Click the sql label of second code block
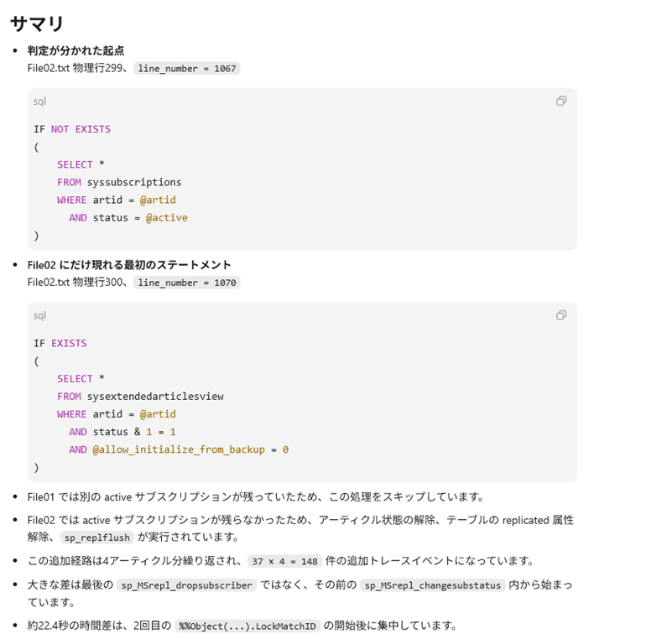This screenshot has height=644, width=646. click(39, 315)
